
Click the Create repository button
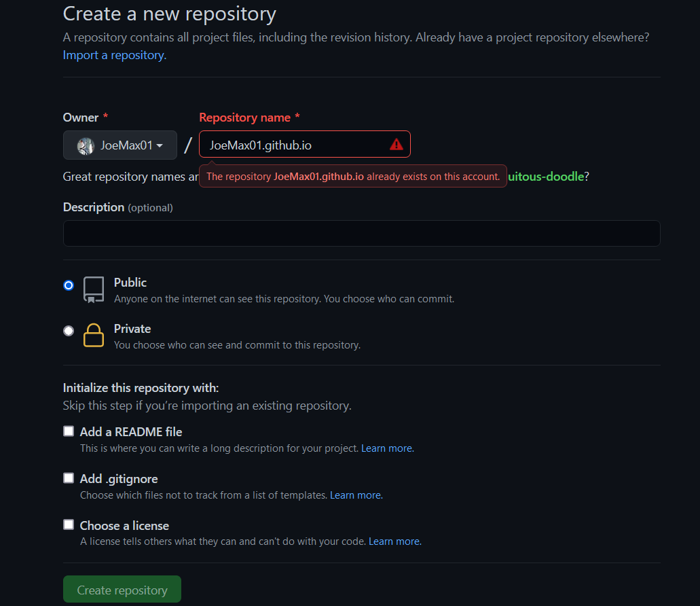point(122,589)
